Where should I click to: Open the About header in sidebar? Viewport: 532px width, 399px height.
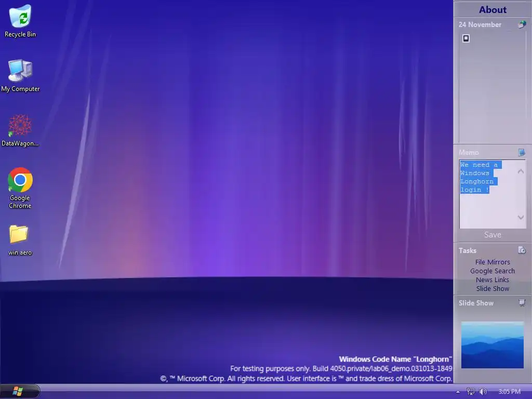pyautogui.click(x=493, y=9)
